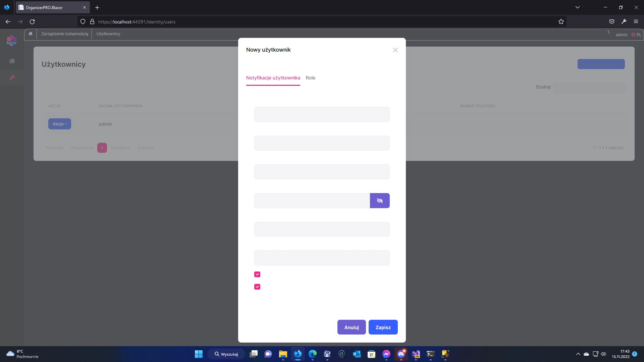
Task: Expand hidden icons in the system tray
Action: [578, 354]
